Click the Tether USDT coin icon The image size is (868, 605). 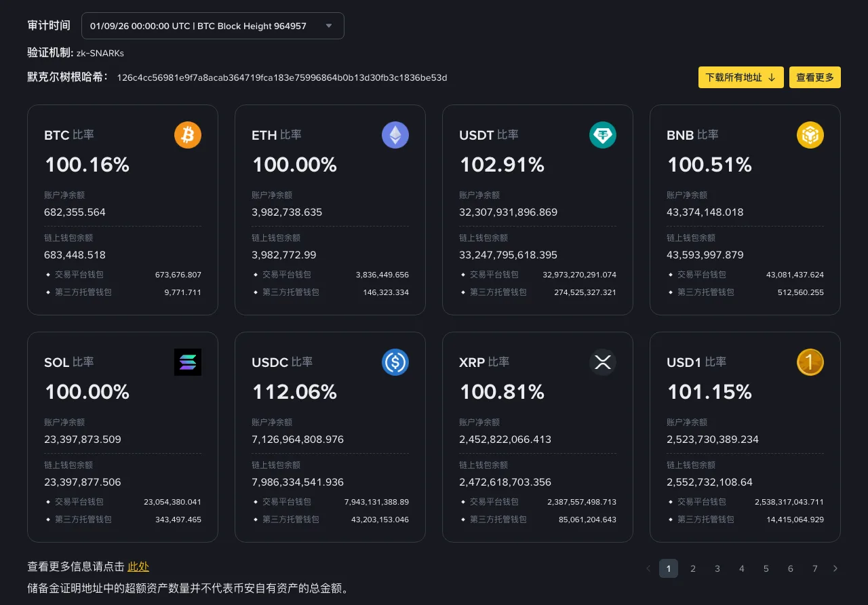coord(603,135)
